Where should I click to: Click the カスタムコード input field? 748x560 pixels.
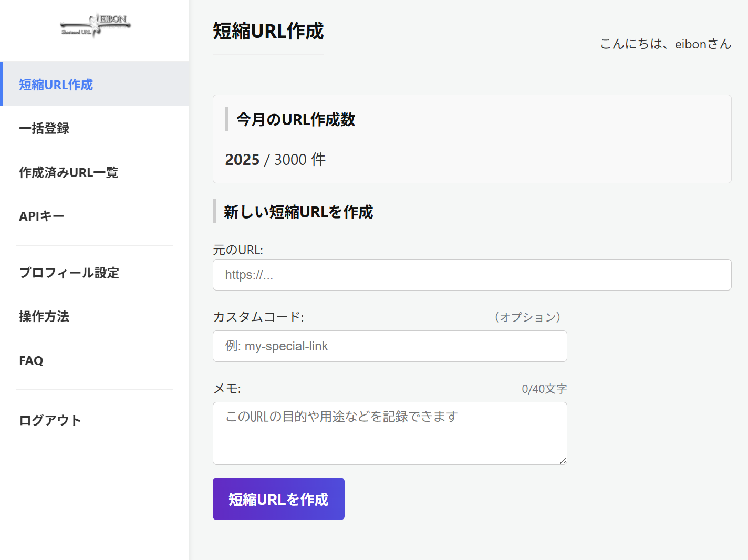(x=389, y=346)
